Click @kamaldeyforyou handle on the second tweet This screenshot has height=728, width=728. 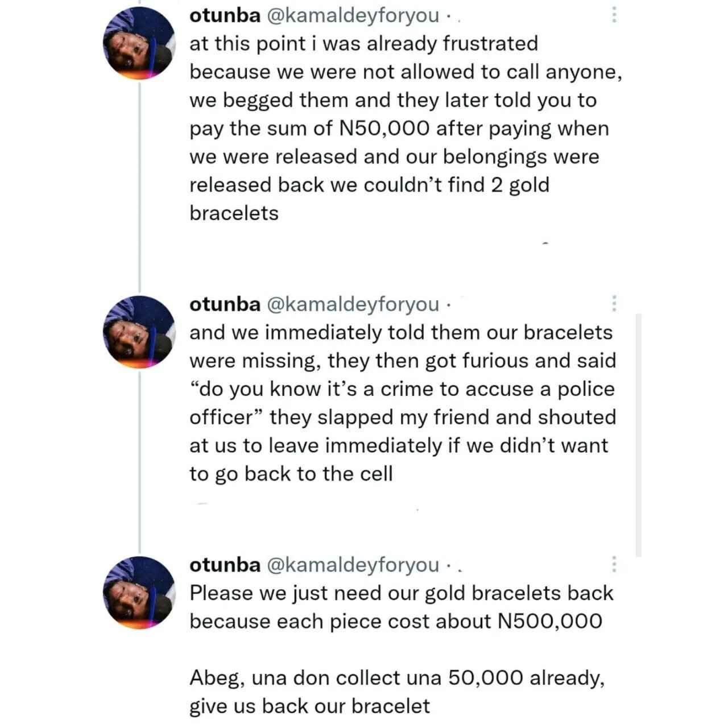click(x=353, y=305)
